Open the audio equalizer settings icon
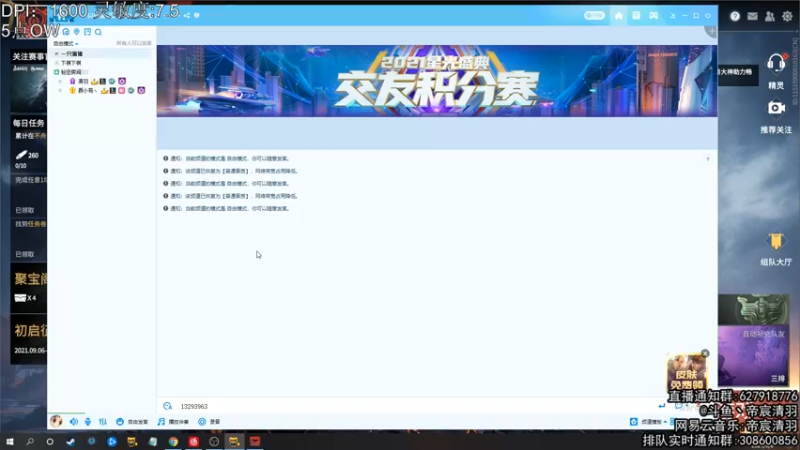The image size is (800, 450). click(x=103, y=421)
